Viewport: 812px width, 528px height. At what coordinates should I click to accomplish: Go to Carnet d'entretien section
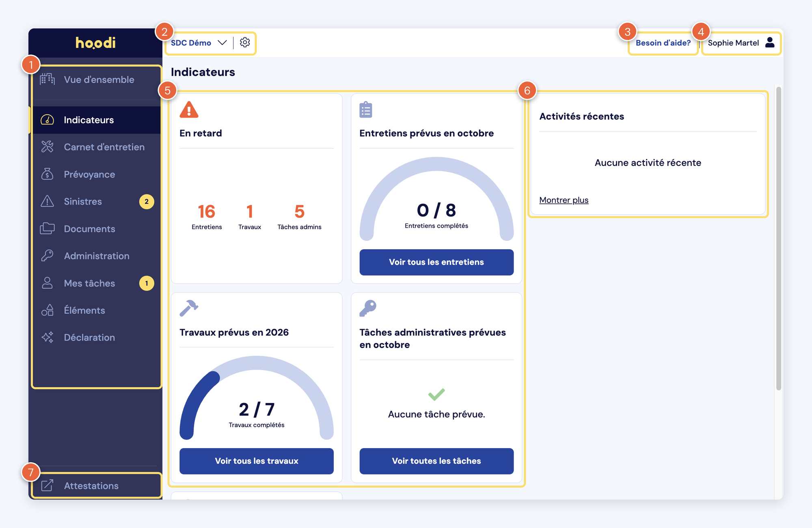click(x=97, y=147)
